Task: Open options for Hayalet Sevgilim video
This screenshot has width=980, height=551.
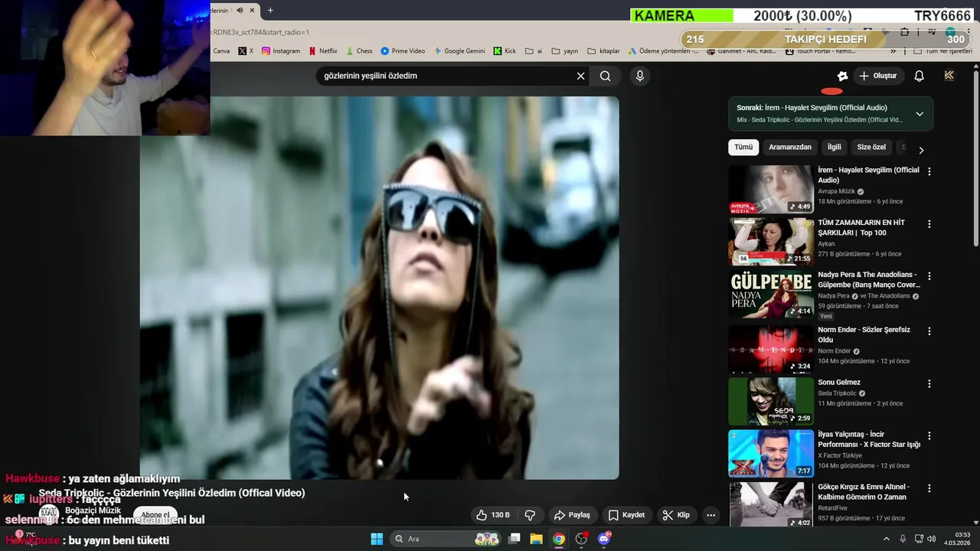Action: [929, 172]
